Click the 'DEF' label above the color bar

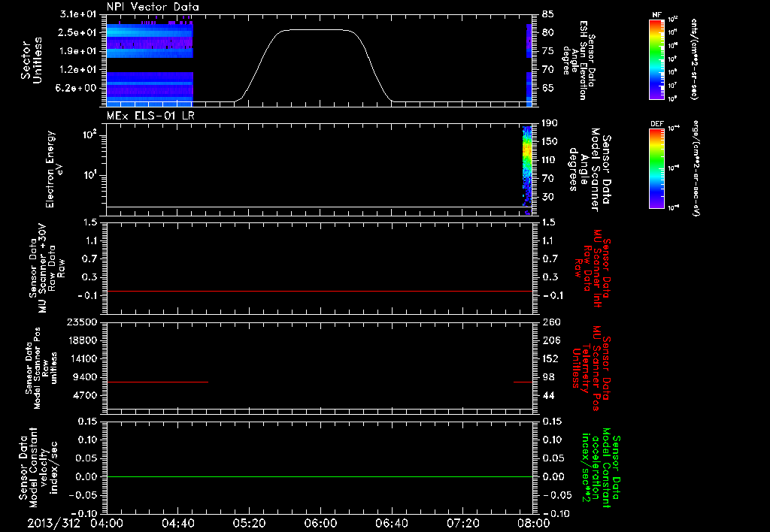[x=656, y=124]
